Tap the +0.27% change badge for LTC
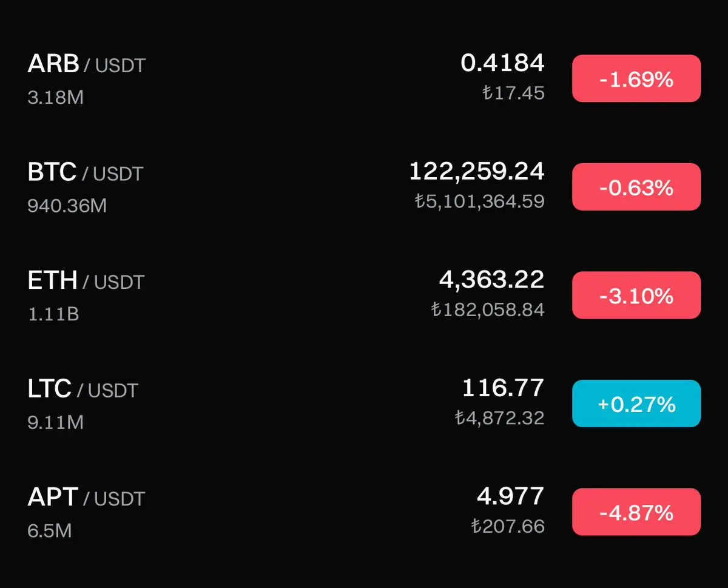Screen dimensions: 728x588 click(x=636, y=404)
